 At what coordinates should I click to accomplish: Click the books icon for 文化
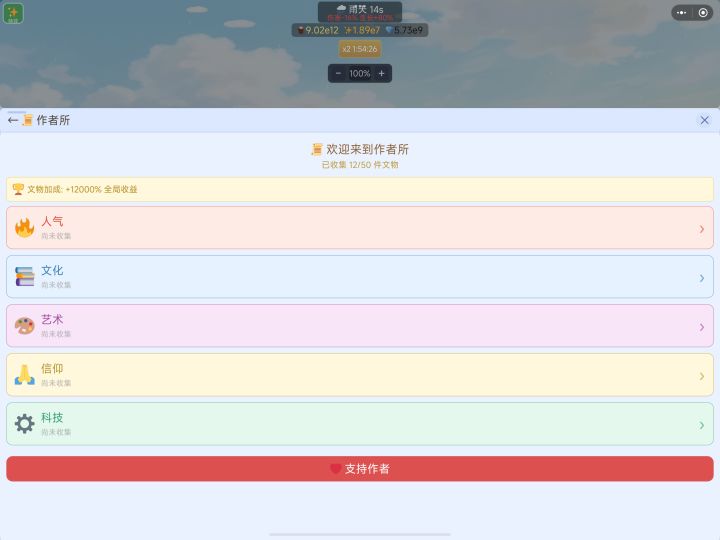(x=25, y=277)
